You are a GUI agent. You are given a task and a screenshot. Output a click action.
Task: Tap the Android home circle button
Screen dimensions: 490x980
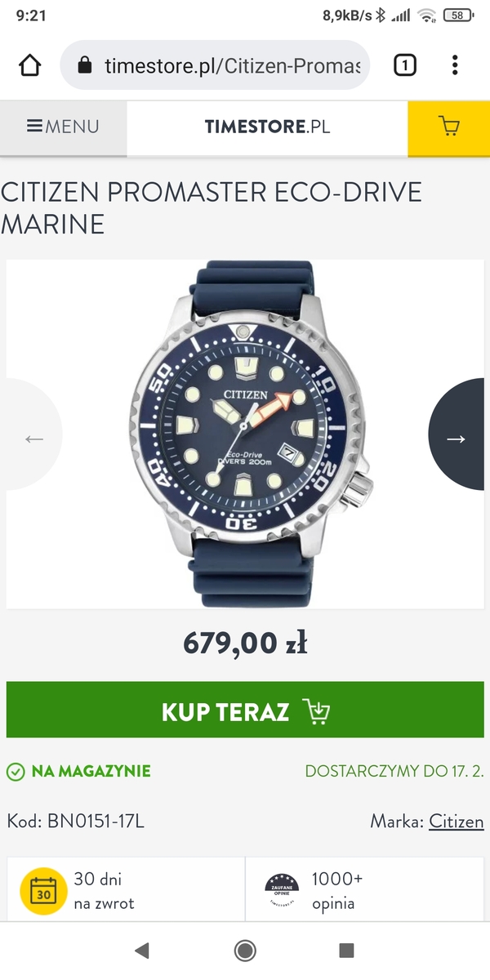(x=245, y=950)
